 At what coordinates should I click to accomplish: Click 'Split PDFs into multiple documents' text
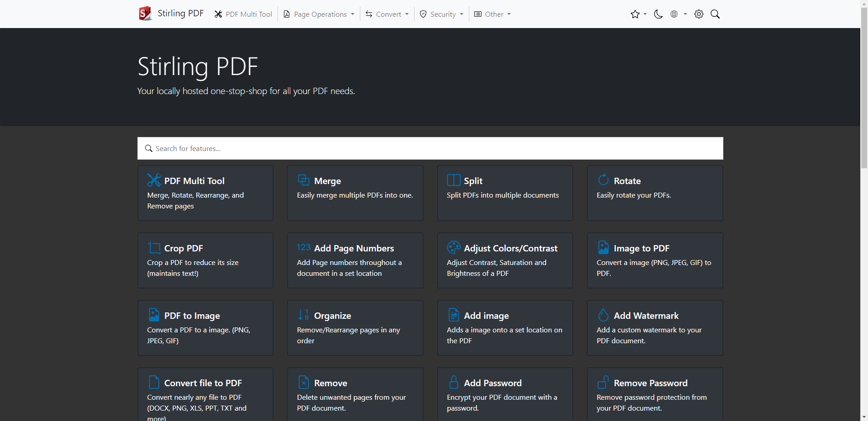[503, 195]
